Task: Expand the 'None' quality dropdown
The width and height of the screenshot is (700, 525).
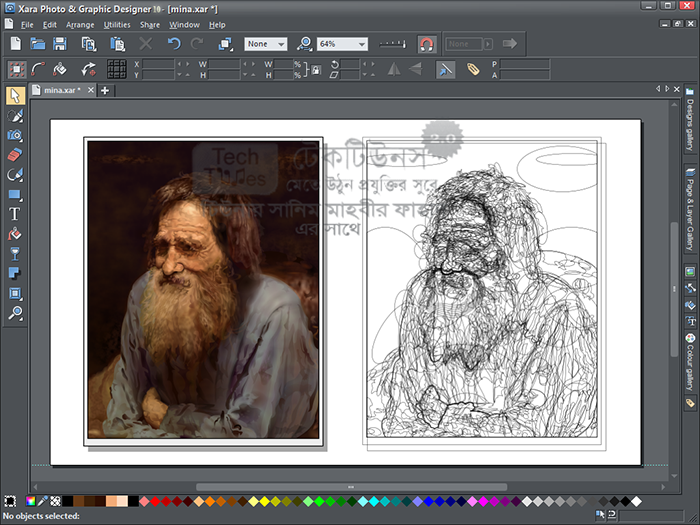Action: 280,44
